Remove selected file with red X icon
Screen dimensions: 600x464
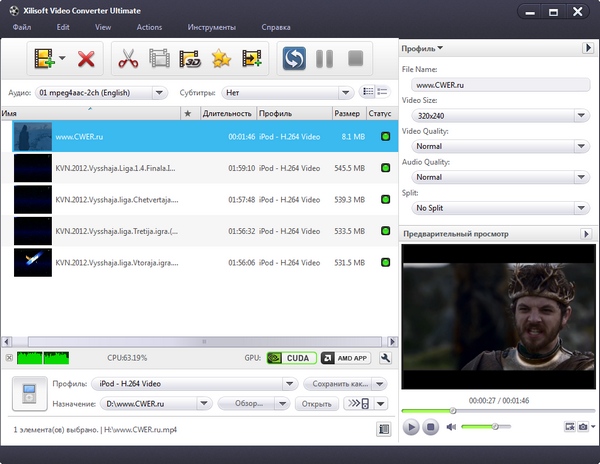(x=86, y=59)
